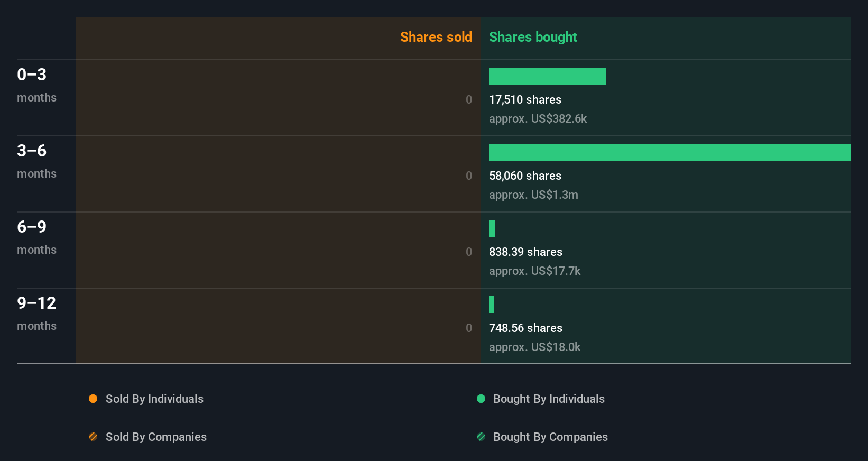Click the 0 sold value in 0–3 months row
The height and width of the screenshot is (461, 868).
pos(469,99)
